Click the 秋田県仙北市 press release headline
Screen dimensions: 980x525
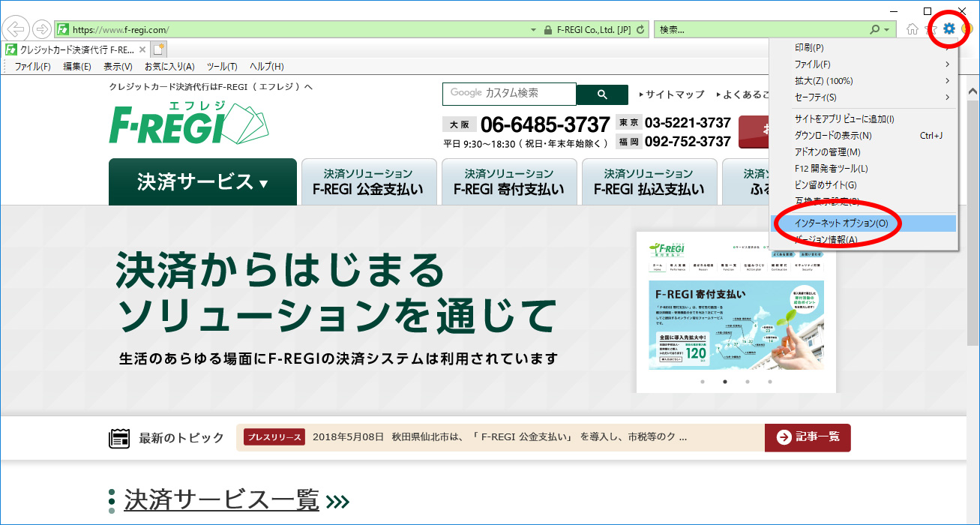[499, 437]
